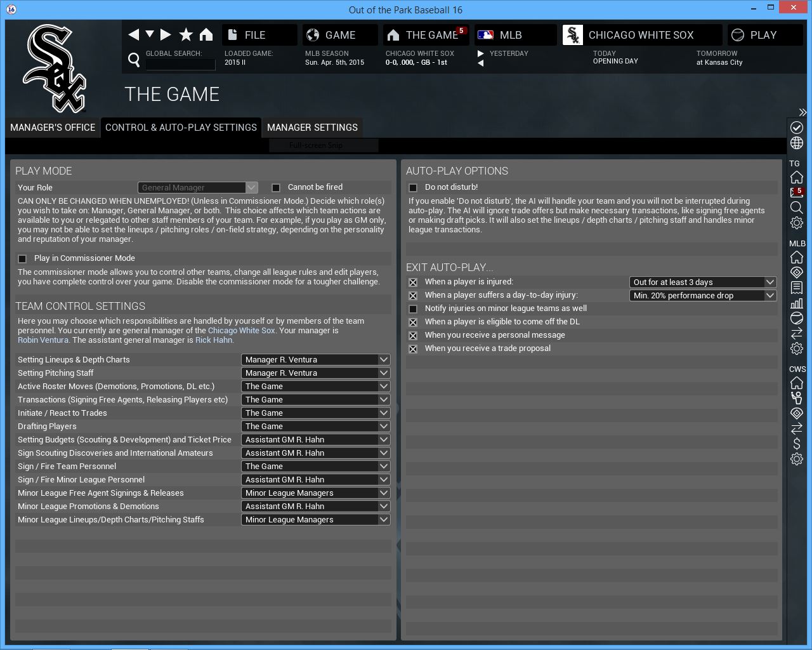Click the bookmarks star icon
Screen dimensions: 812x650
pos(186,35)
